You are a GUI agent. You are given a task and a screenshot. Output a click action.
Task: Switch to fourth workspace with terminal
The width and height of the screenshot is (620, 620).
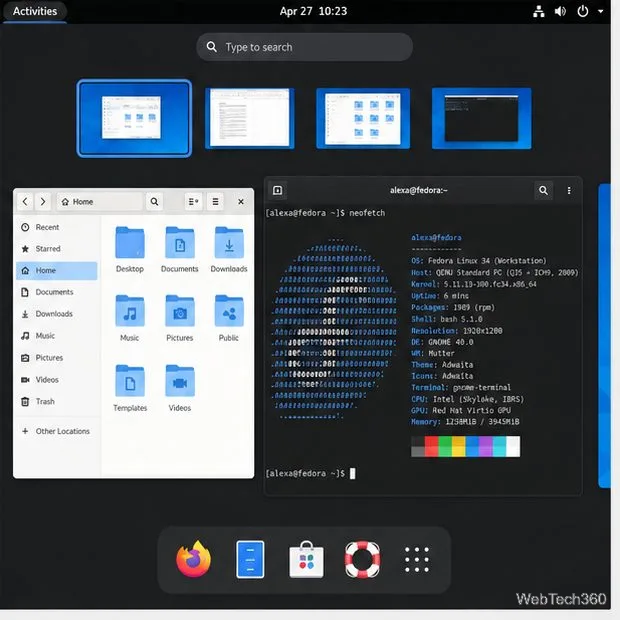pyautogui.click(x=481, y=118)
